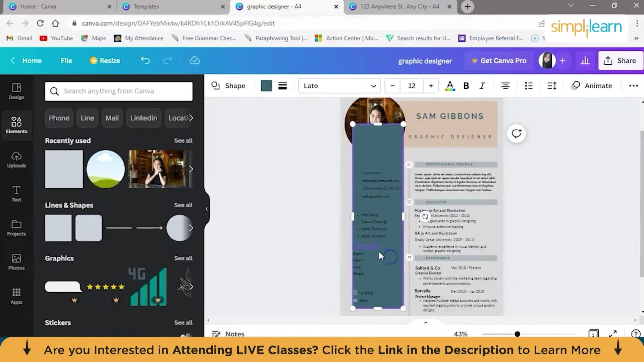Collapse the side panel with the arrow handle
The width and height of the screenshot is (644, 362).
tap(207, 209)
